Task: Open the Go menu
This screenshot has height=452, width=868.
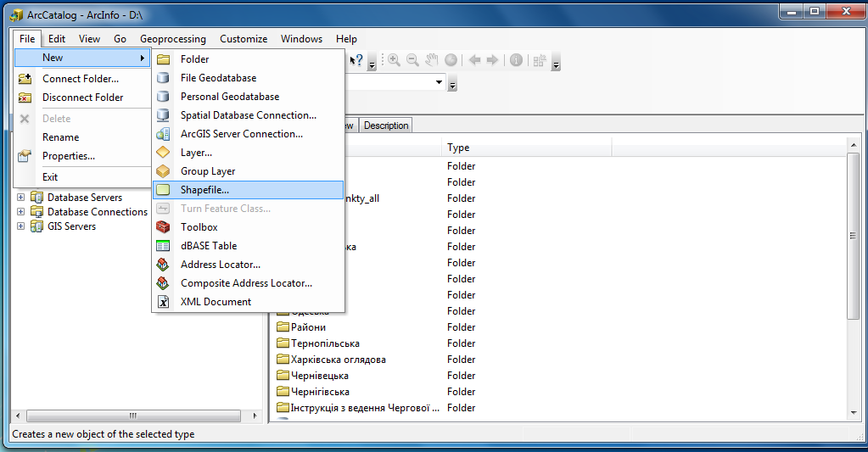Action: click(120, 39)
